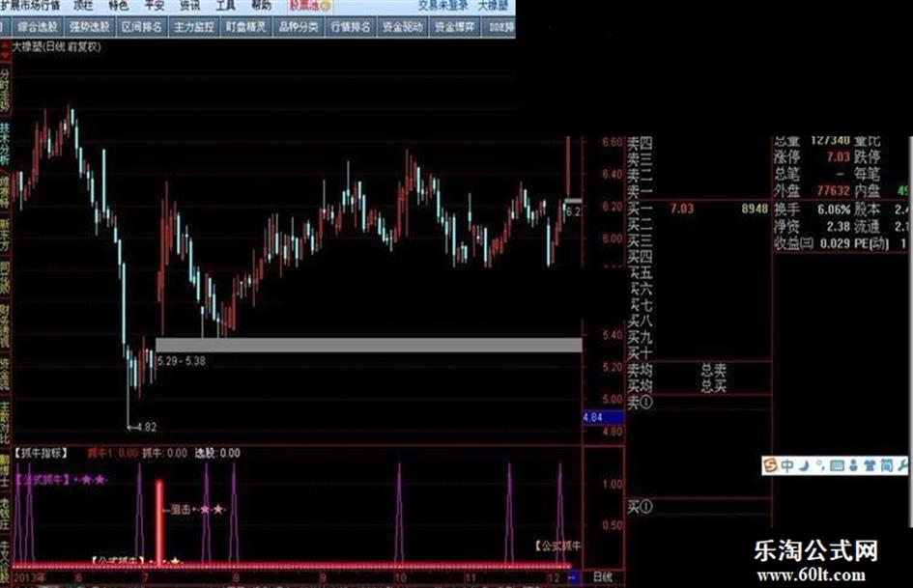Open the 工具 menu
The width and height of the screenshot is (913, 588).
225,6
